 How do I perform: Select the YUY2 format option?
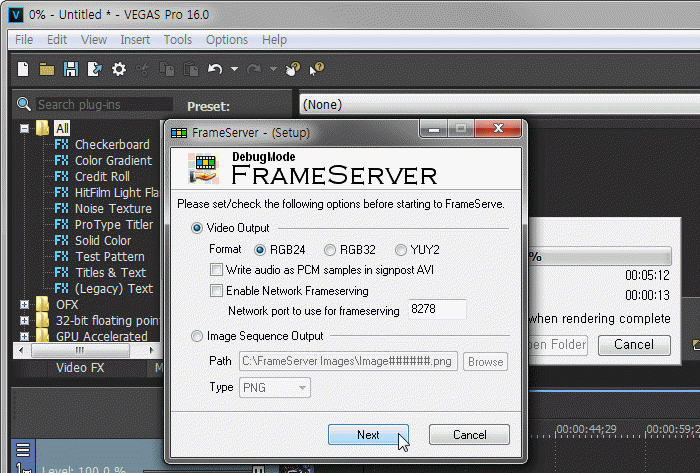click(400, 250)
